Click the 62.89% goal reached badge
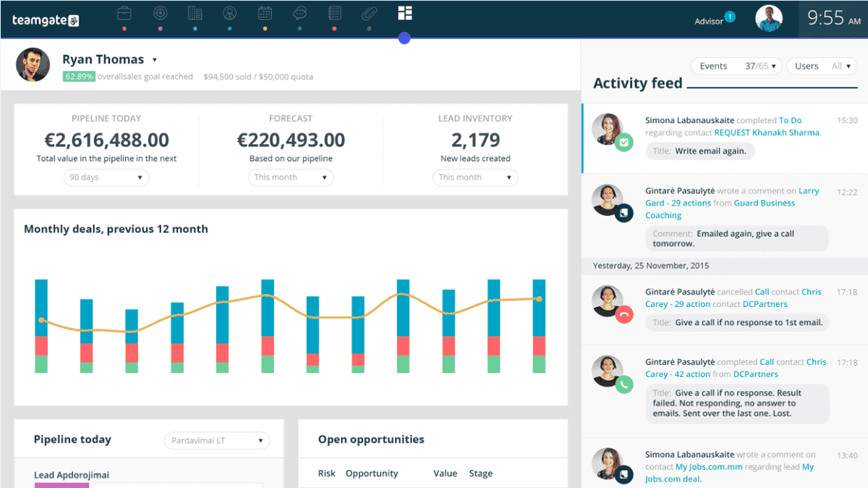 coord(79,76)
